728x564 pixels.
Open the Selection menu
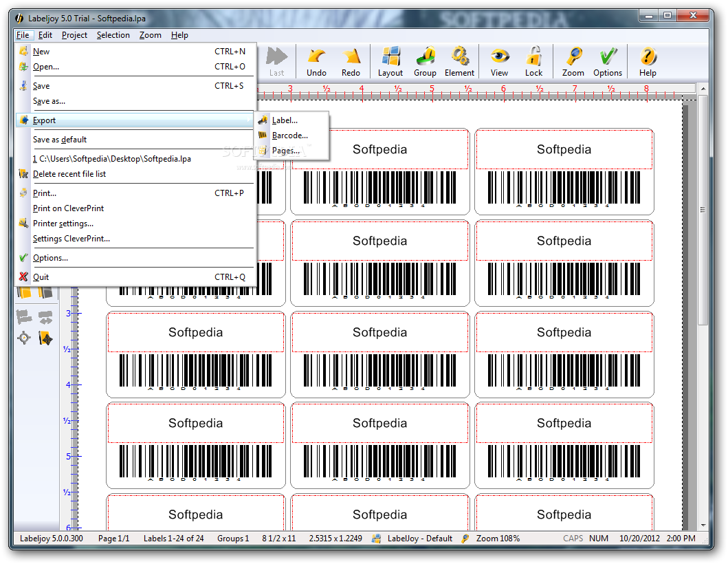[113, 35]
